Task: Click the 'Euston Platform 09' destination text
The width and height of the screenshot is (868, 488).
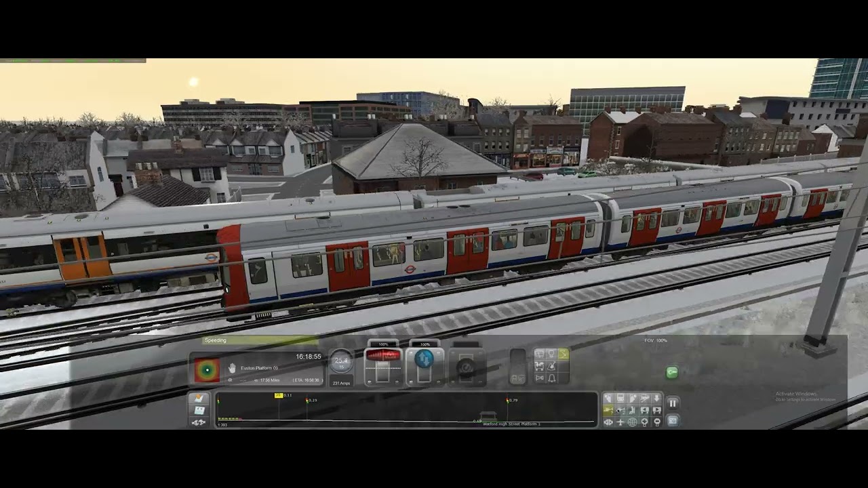Action: [x=260, y=368]
